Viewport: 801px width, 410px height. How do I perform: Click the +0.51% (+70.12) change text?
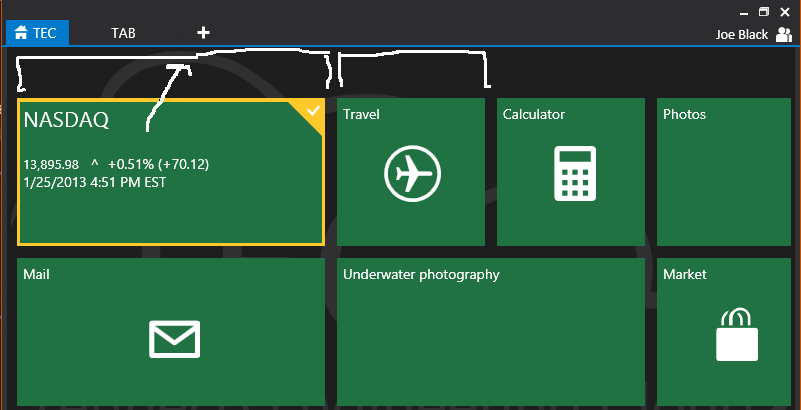coord(158,164)
